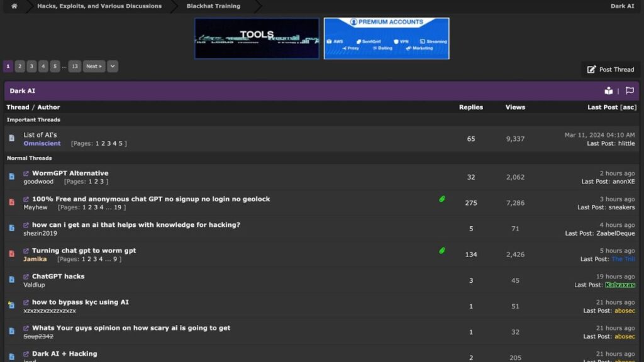Jump to first unread icon of scary ai thread
This screenshot has width=644, height=362.
(x=26, y=328)
